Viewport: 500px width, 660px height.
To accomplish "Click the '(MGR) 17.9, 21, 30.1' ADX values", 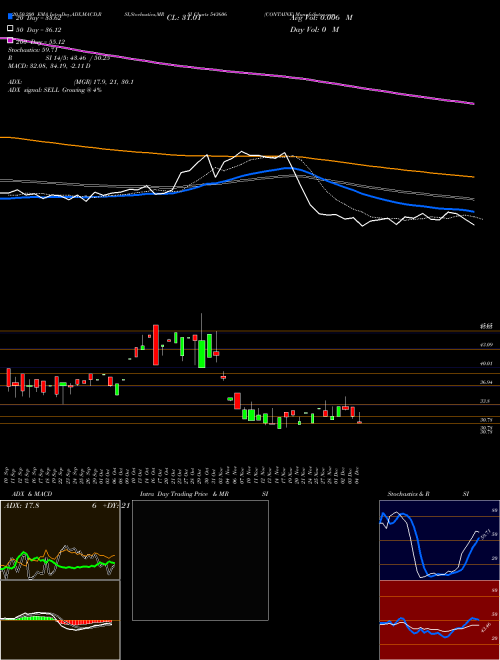I will coord(104,82).
